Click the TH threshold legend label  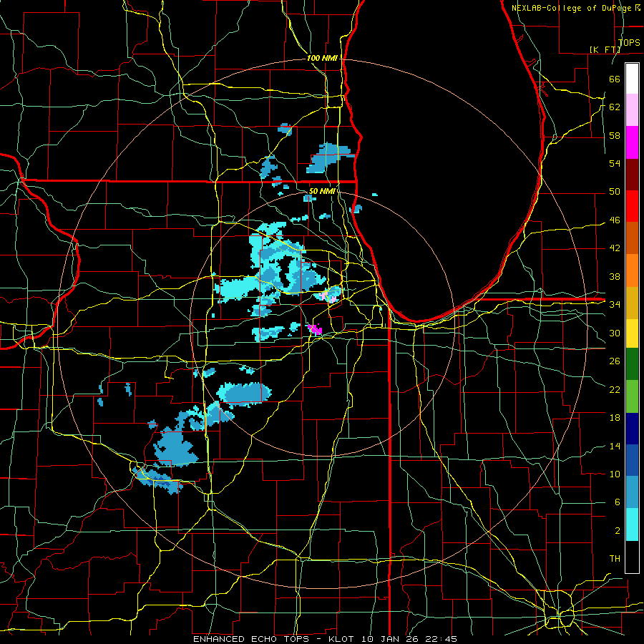tap(615, 559)
